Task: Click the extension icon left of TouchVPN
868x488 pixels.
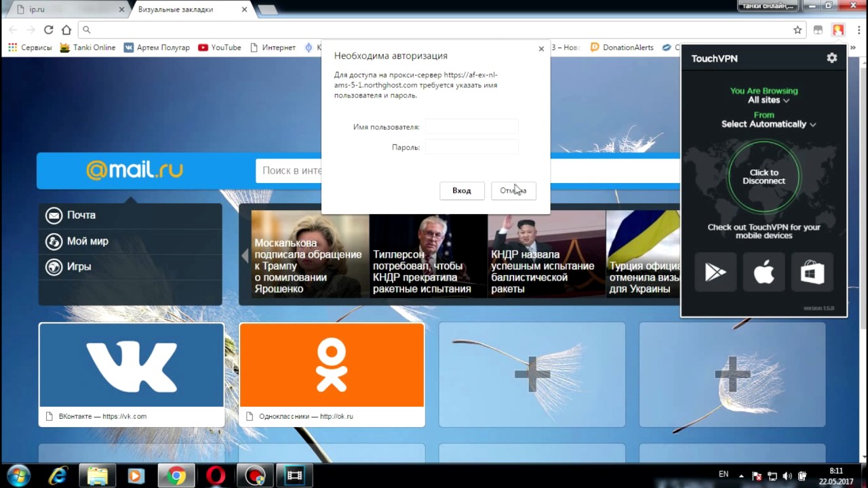Action: pyautogui.click(x=818, y=30)
